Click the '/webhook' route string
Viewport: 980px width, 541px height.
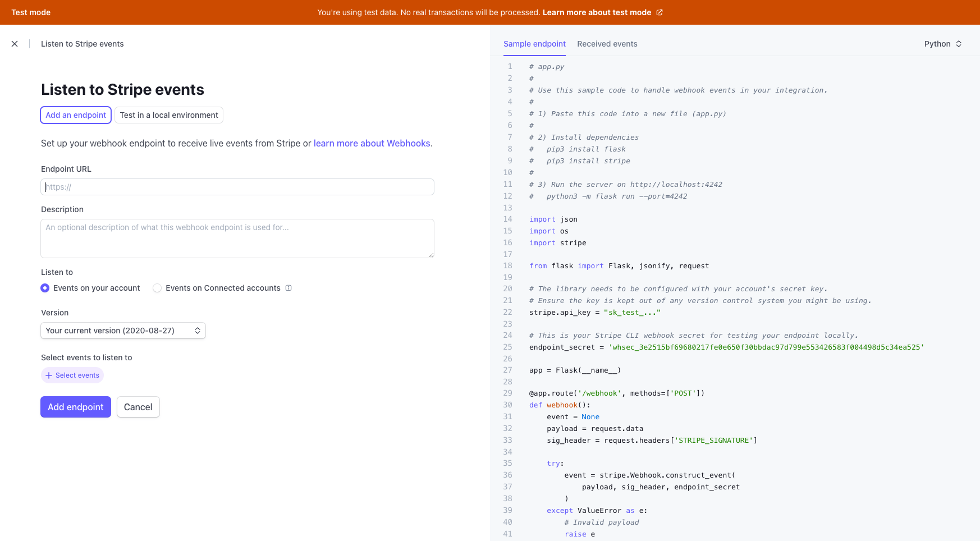point(599,393)
